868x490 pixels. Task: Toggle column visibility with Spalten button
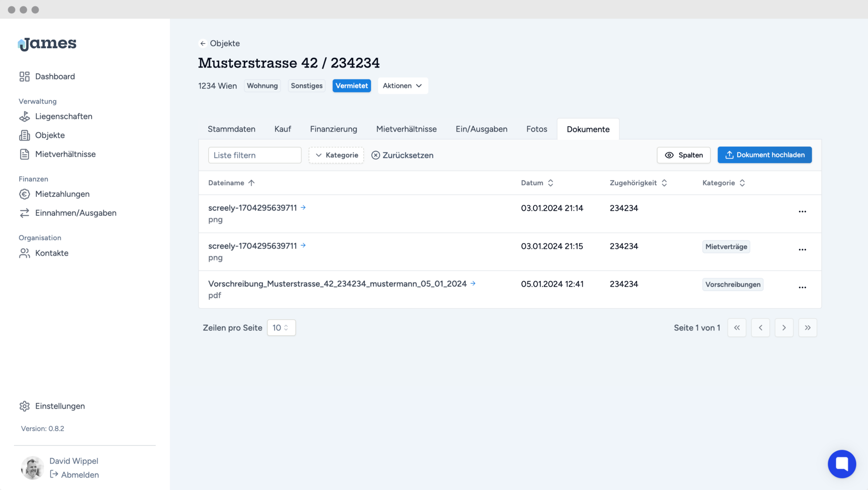click(683, 155)
